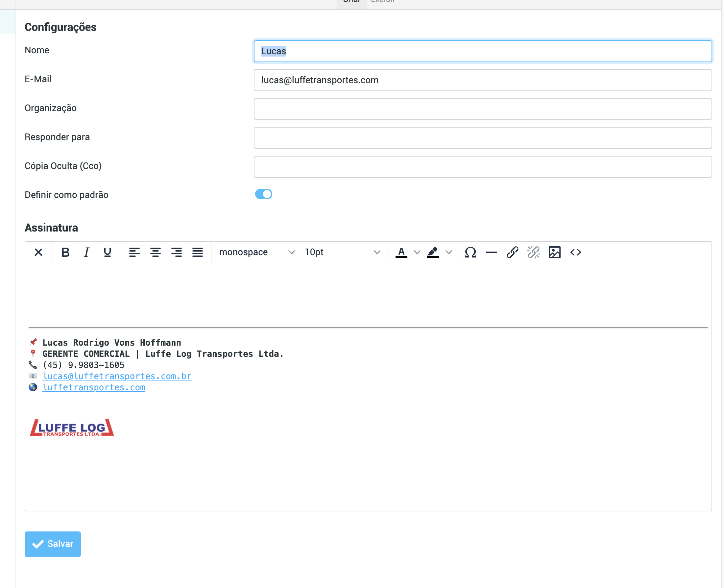Click the GERENTE COMERCIAL line in signature

pos(162,354)
